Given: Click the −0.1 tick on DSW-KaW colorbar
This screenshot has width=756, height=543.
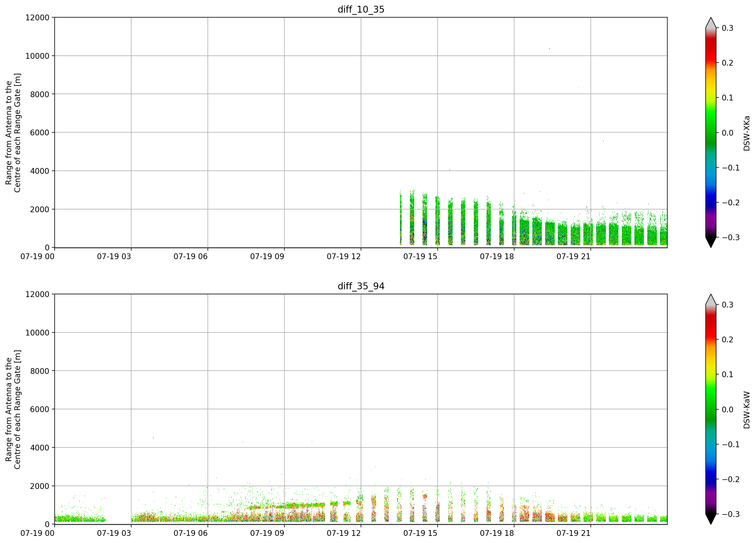Looking at the screenshot, I should point(731,444).
